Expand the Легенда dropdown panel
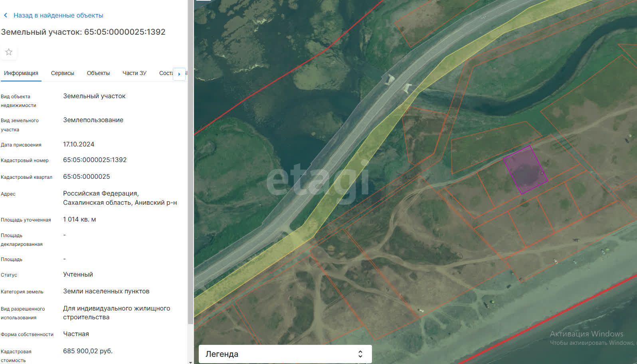Viewport: 637px width, 364px height. tap(285, 354)
